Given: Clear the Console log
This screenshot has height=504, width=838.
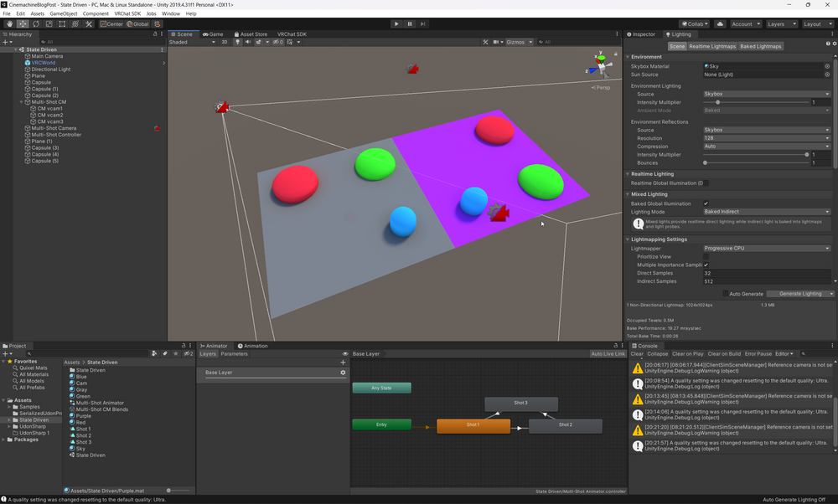Looking at the screenshot, I should 637,354.
